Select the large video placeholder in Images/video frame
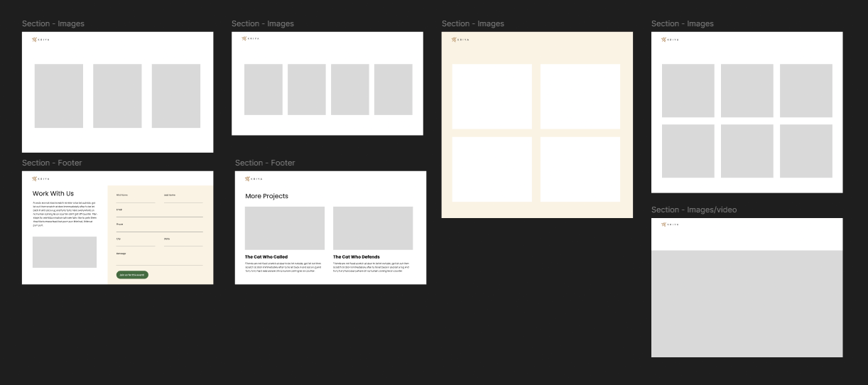 tap(747, 303)
